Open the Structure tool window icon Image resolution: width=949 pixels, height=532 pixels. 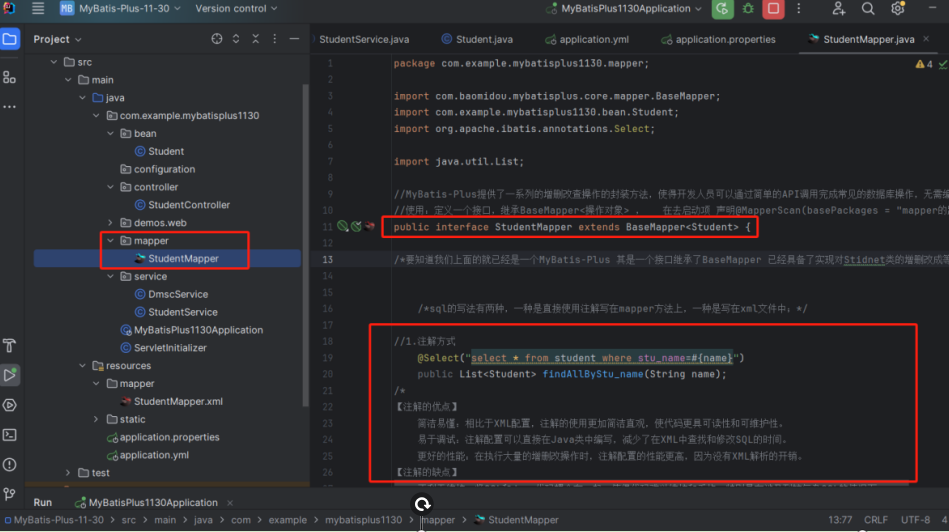pos(10,77)
